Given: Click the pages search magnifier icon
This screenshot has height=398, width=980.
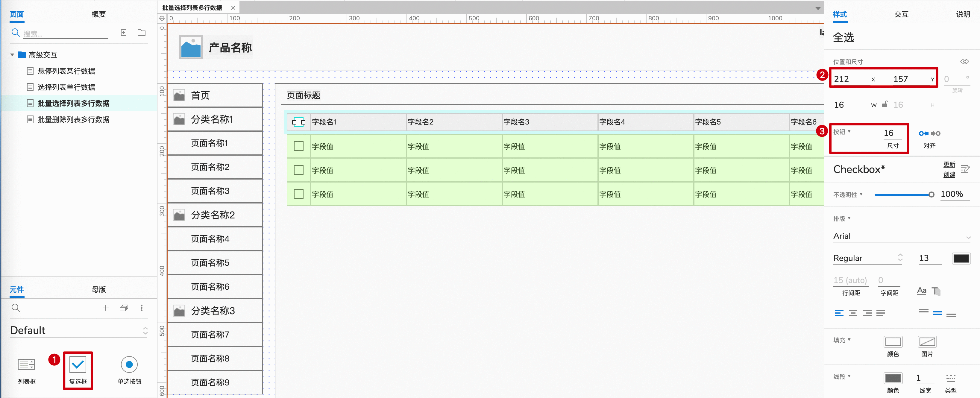Looking at the screenshot, I should tap(16, 33).
